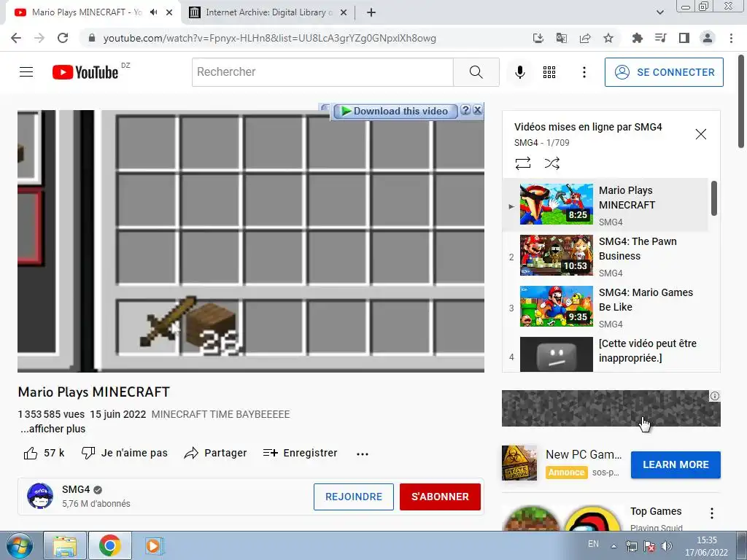
Task: Open SMG4 channel avatar
Action: pyautogui.click(x=40, y=496)
